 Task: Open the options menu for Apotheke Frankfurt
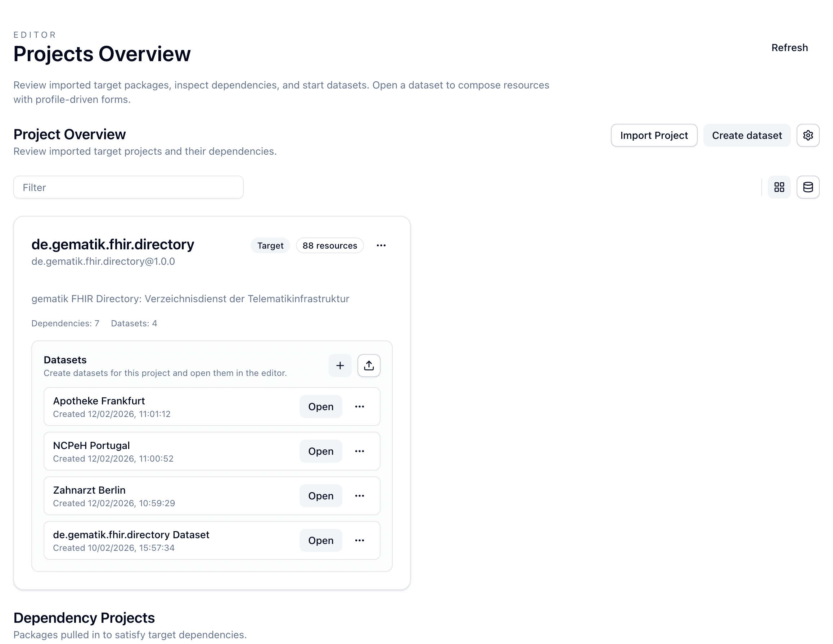click(359, 407)
